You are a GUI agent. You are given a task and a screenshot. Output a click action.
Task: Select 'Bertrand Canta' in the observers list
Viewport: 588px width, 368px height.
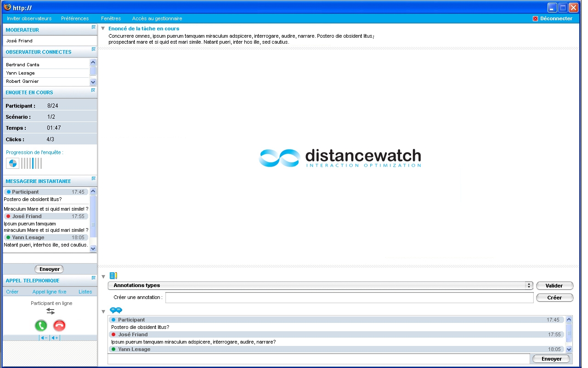(23, 65)
